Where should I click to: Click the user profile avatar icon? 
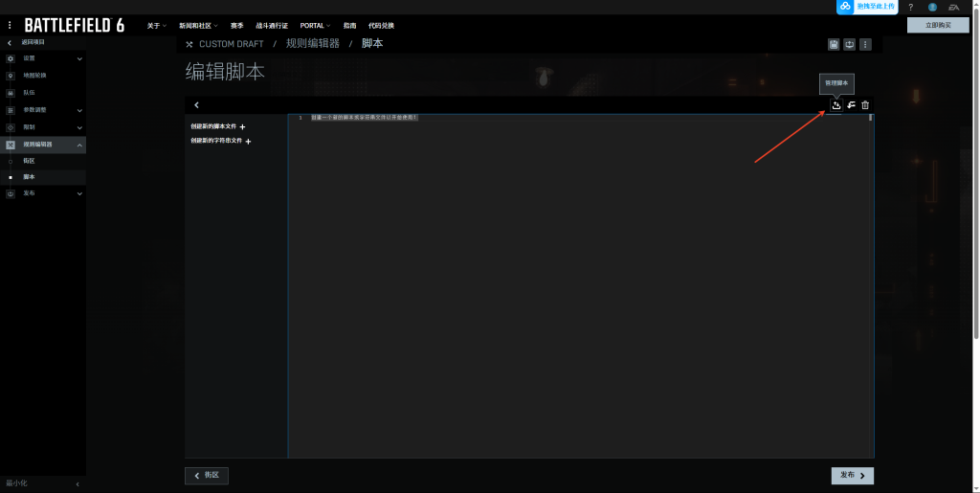click(x=932, y=8)
